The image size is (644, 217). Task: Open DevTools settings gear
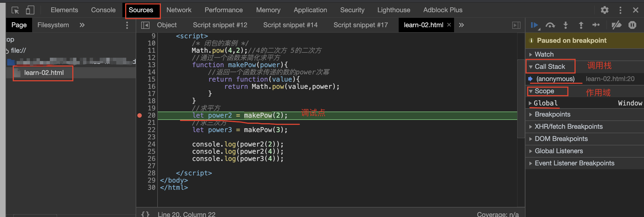coord(605,10)
